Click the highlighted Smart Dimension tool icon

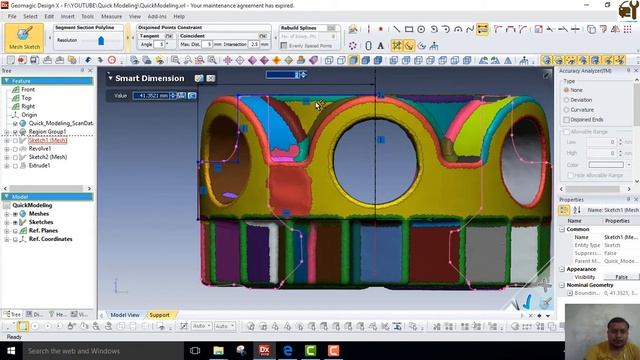coord(482,29)
